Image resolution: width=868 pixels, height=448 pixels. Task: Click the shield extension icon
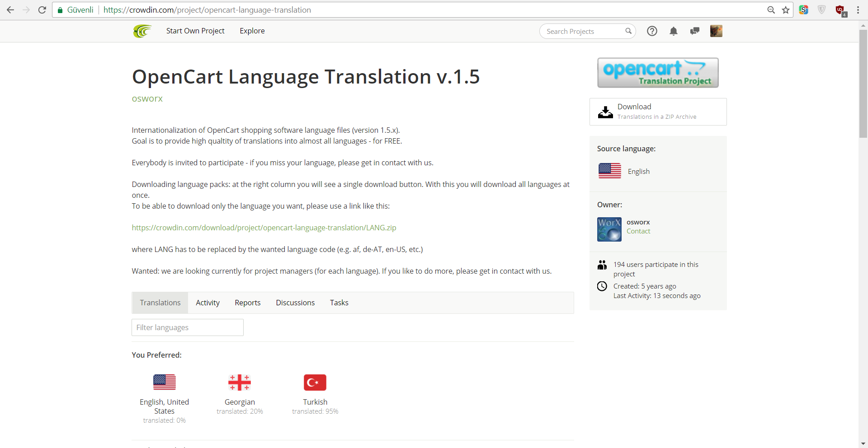tap(822, 10)
